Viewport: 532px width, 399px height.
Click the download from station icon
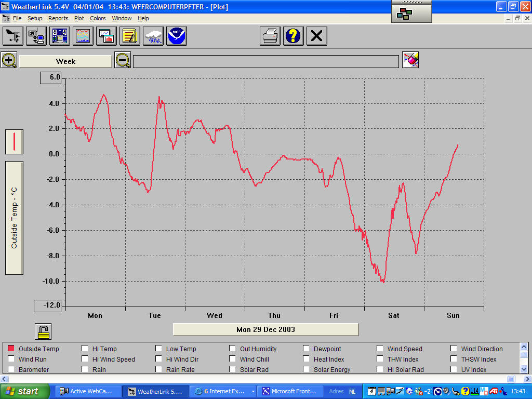point(36,36)
